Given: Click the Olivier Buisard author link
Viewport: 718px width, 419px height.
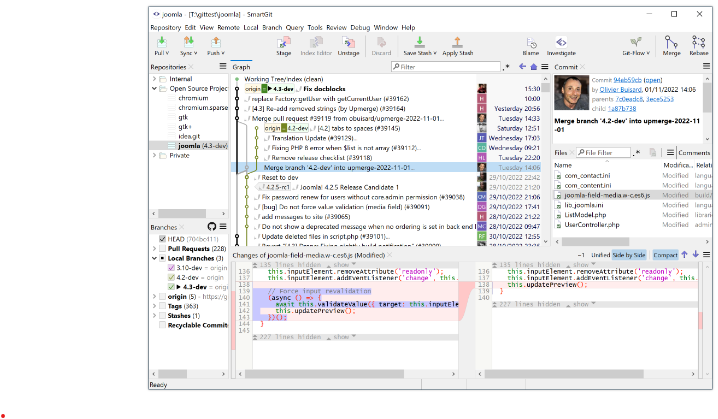Looking at the screenshot, I should coord(620,89).
